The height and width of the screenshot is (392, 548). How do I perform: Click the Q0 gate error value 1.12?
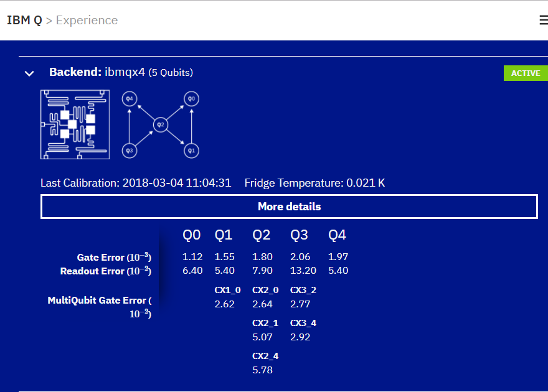point(192,257)
